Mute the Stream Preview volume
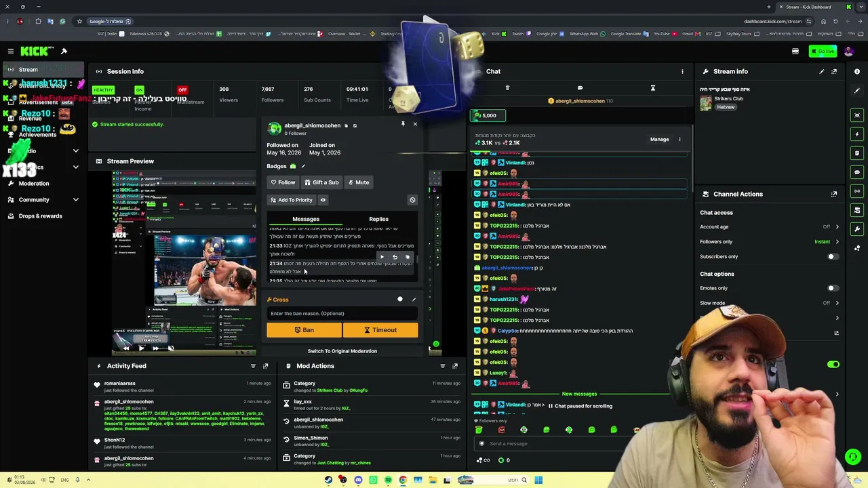This screenshot has width=868, height=488. coord(171,348)
